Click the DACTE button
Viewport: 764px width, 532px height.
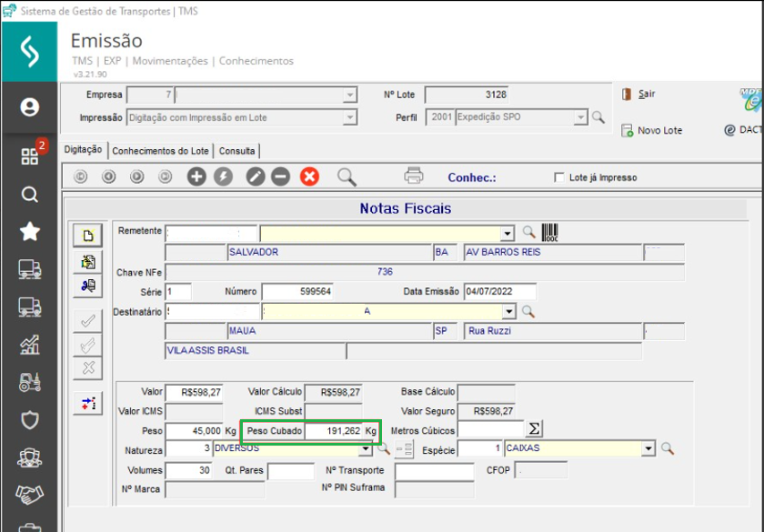[x=744, y=129]
